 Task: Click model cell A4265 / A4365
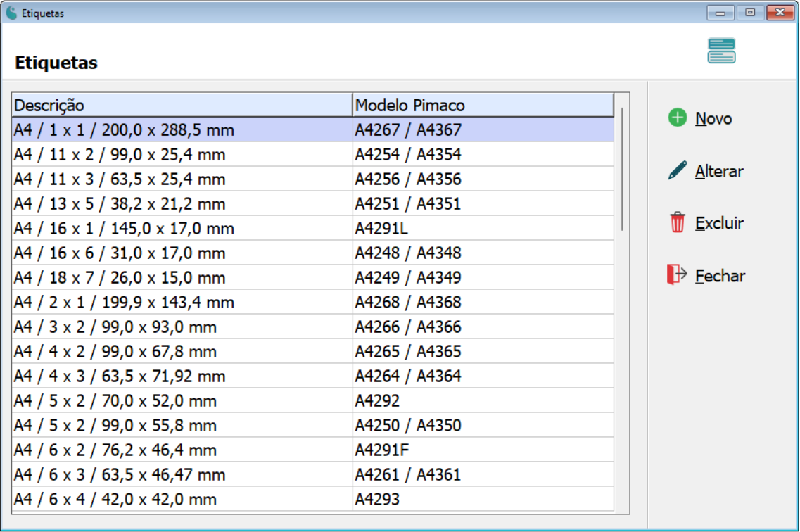point(483,351)
